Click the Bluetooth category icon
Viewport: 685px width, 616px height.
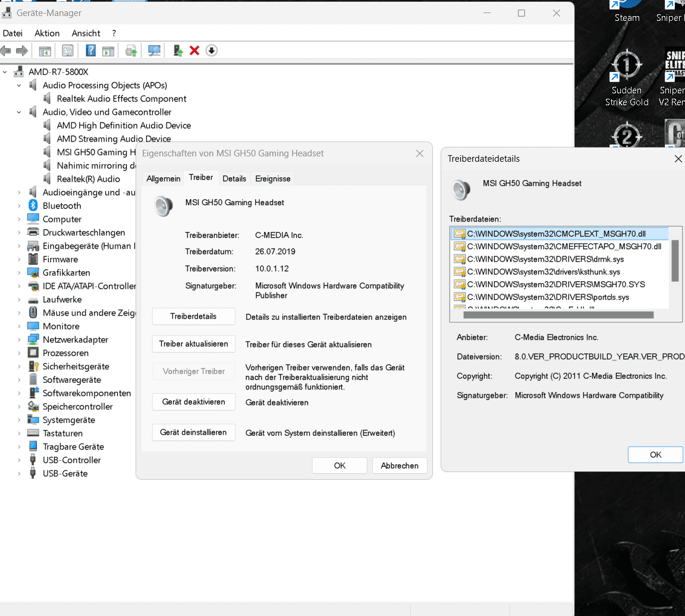tap(33, 205)
